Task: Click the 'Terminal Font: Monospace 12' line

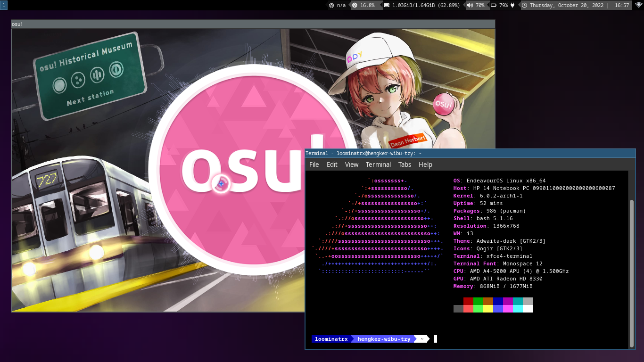Action: pyautogui.click(x=498, y=263)
